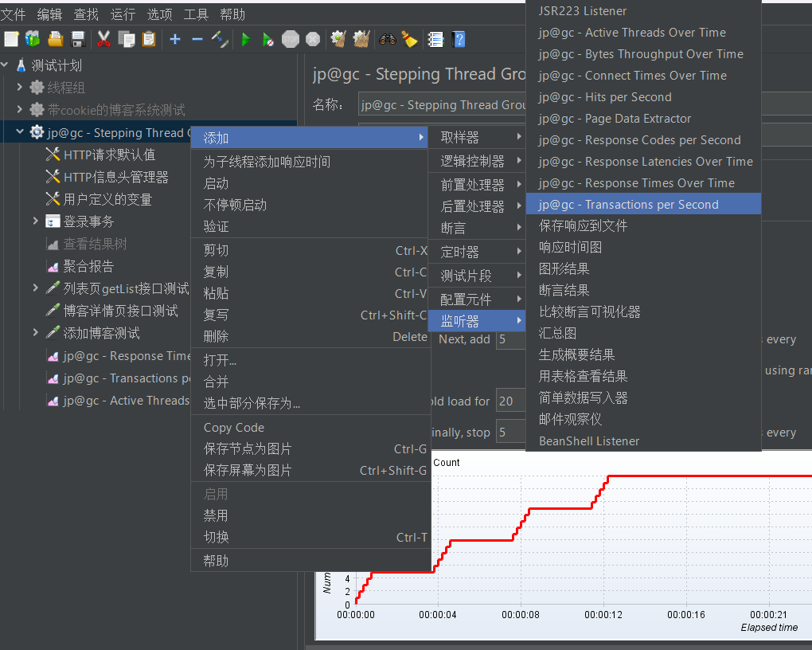Expand the 带cookie的博客系统测试 node
The height and width of the screenshot is (650, 812).
click(x=20, y=109)
